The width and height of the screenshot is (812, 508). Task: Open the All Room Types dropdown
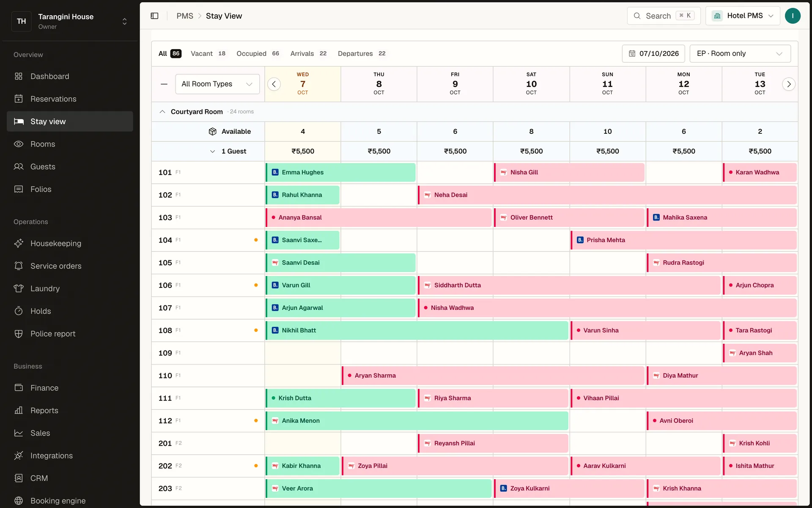click(217, 84)
